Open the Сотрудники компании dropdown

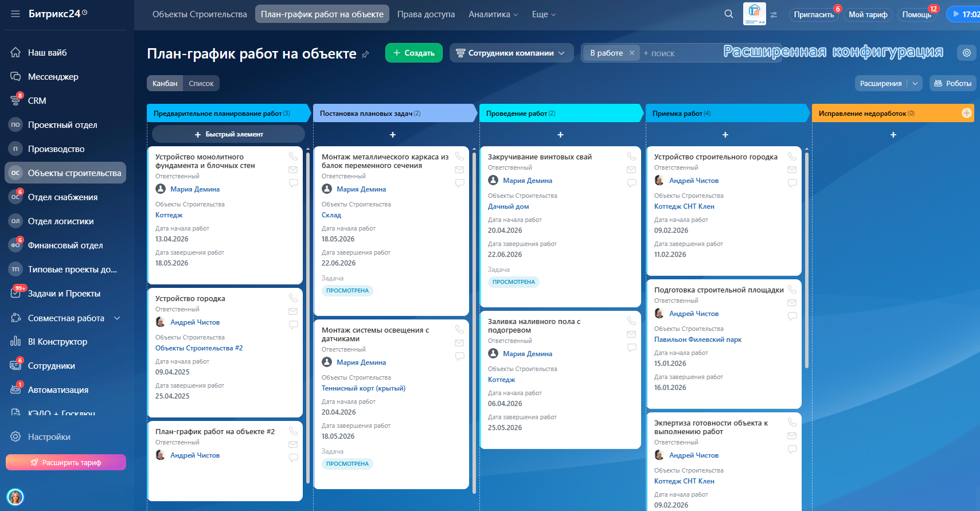pyautogui.click(x=511, y=53)
